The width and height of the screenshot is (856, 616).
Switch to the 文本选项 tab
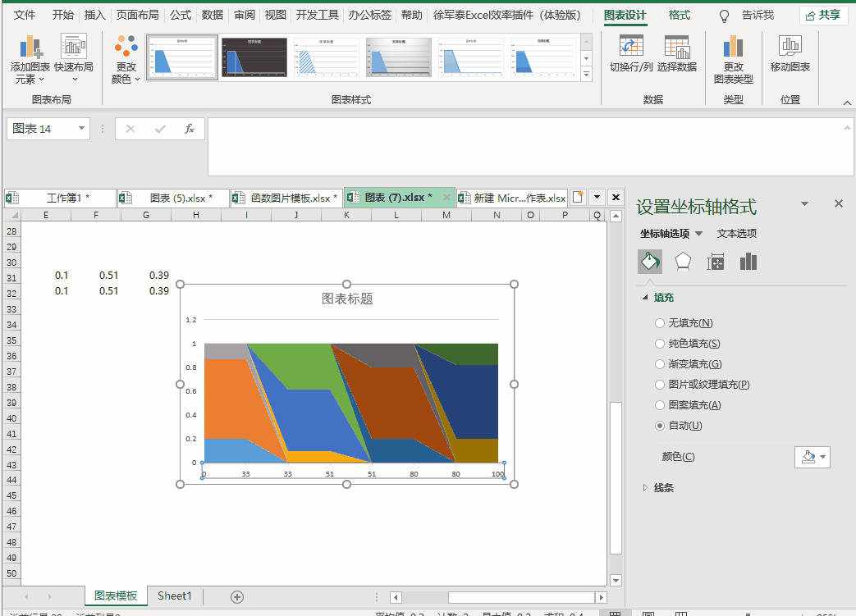tap(736, 234)
